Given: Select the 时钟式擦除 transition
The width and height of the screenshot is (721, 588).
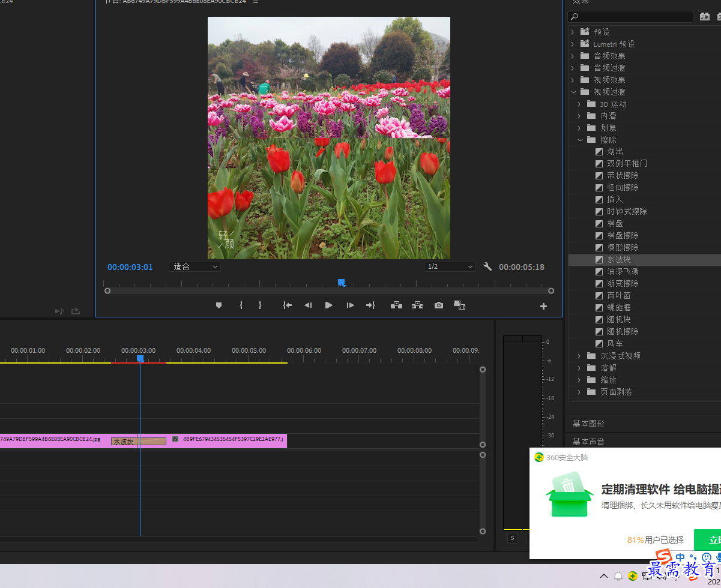Looking at the screenshot, I should pyautogui.click(x=627, y=212).
